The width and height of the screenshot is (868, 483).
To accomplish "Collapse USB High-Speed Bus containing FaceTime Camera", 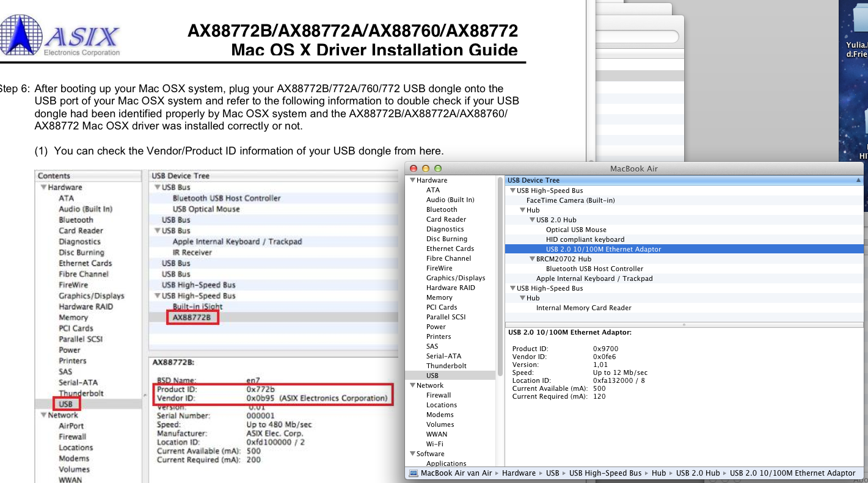I will tap(512, 191).
